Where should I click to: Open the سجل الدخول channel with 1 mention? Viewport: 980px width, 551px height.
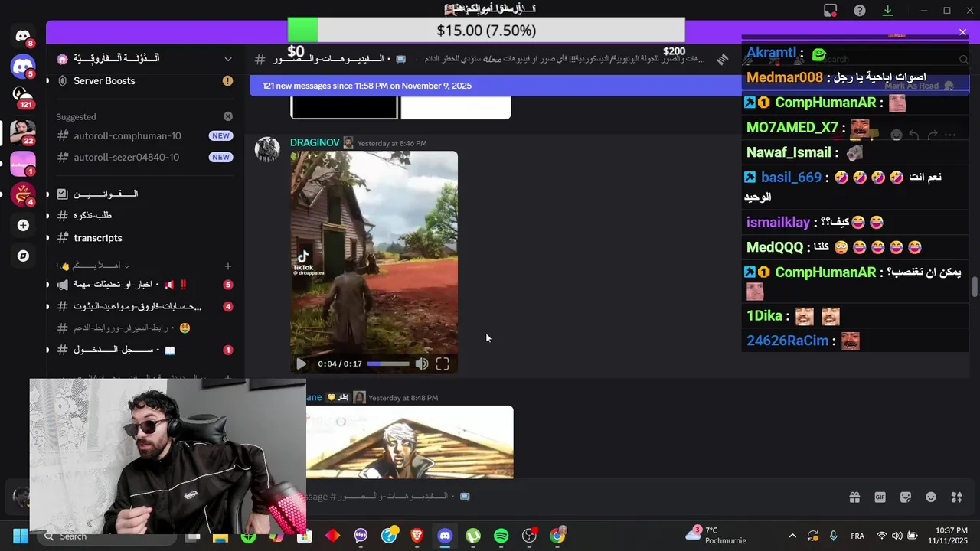tap(145, 350)
